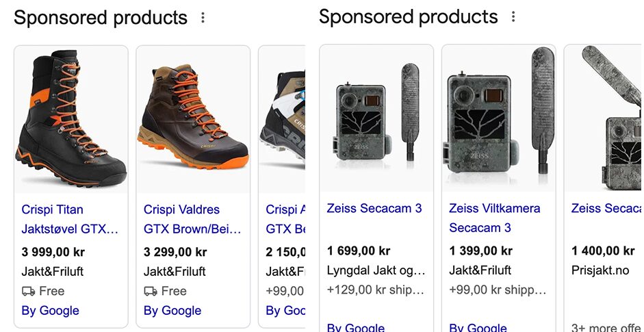Click the free delivery truck icon for Crispi Titan
The height and width of the screenshot is (332, 644).
pyautogui.click(x=29, y=291)
